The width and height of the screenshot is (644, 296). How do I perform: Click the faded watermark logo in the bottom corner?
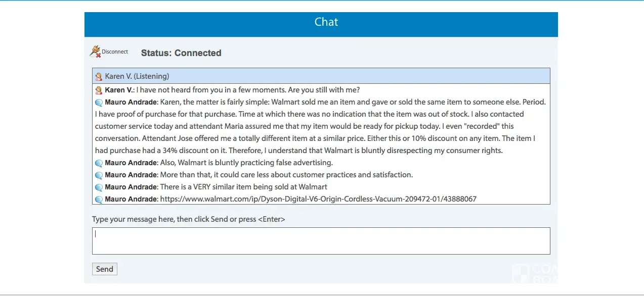532,273
